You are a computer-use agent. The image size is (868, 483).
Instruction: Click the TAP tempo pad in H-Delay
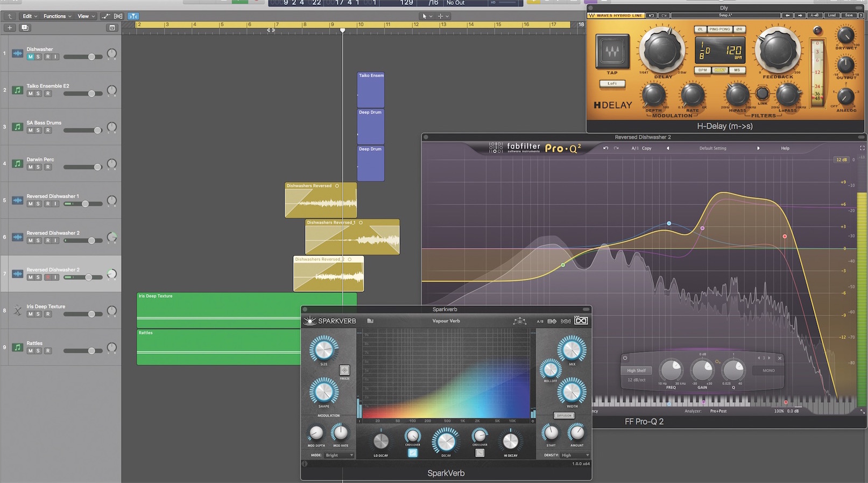click(612, 52)
